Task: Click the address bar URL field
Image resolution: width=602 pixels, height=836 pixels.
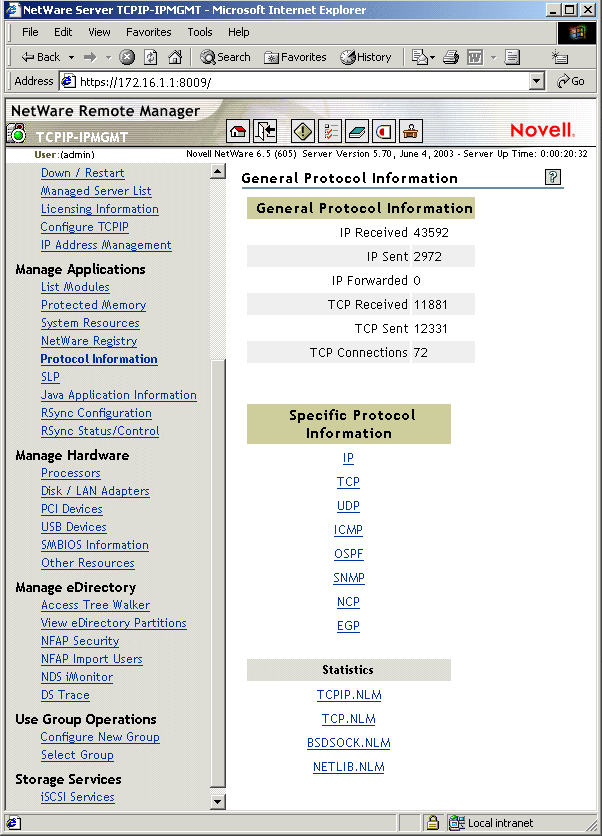Action: (304, 82)
